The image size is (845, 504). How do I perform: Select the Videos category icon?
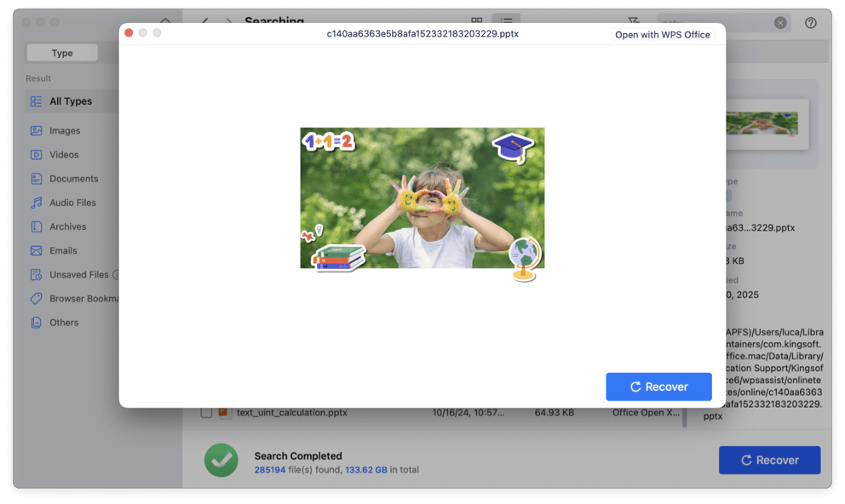point(36,155)
